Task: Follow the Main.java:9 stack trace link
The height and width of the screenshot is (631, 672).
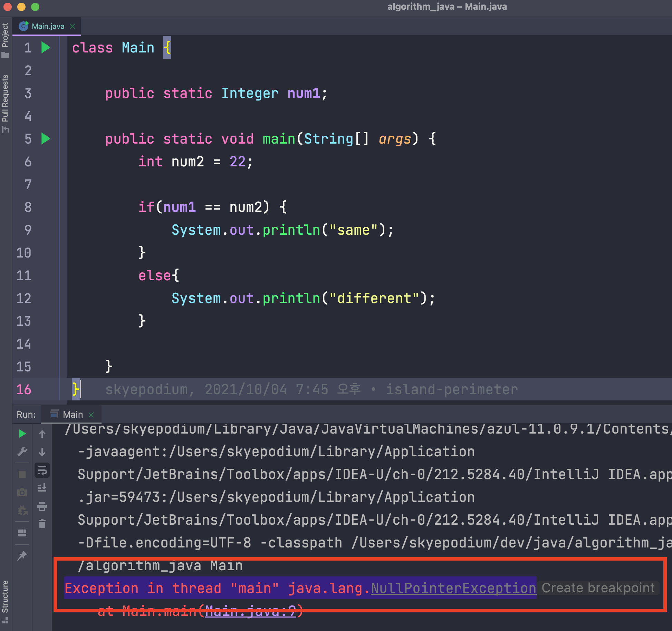Action: click(x=250, y=611)
